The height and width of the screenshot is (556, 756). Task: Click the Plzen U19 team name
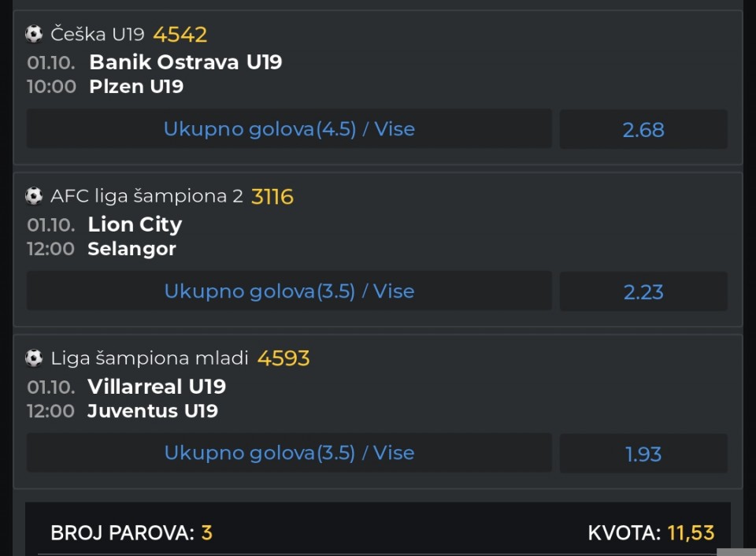(136, 87)
